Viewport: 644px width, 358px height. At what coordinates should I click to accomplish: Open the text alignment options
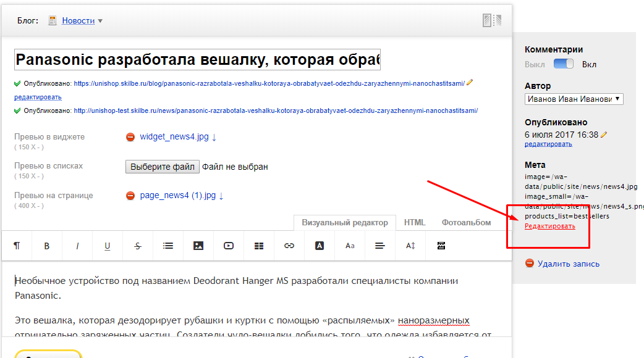click(380, 246)
